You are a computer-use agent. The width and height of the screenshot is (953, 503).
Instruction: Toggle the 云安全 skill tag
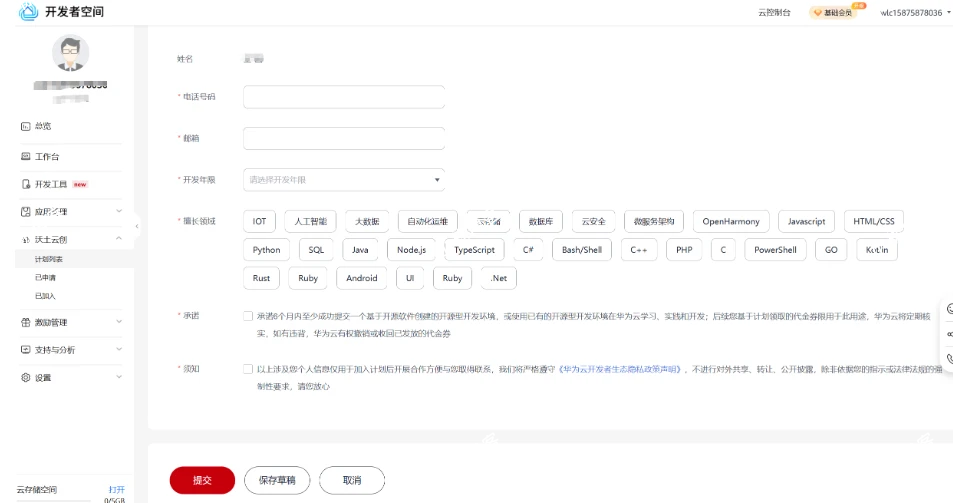tap(594, 221)
